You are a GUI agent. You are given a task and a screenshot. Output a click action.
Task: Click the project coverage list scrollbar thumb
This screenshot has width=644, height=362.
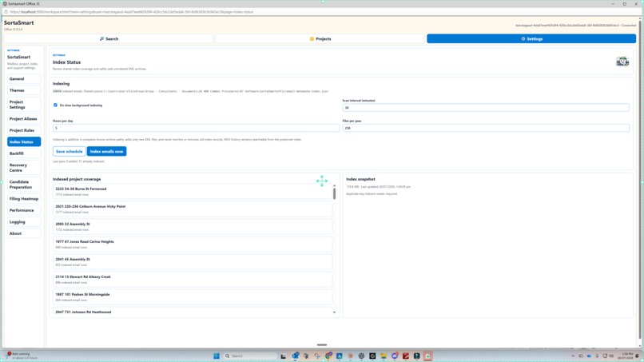[x=334, y=193]
